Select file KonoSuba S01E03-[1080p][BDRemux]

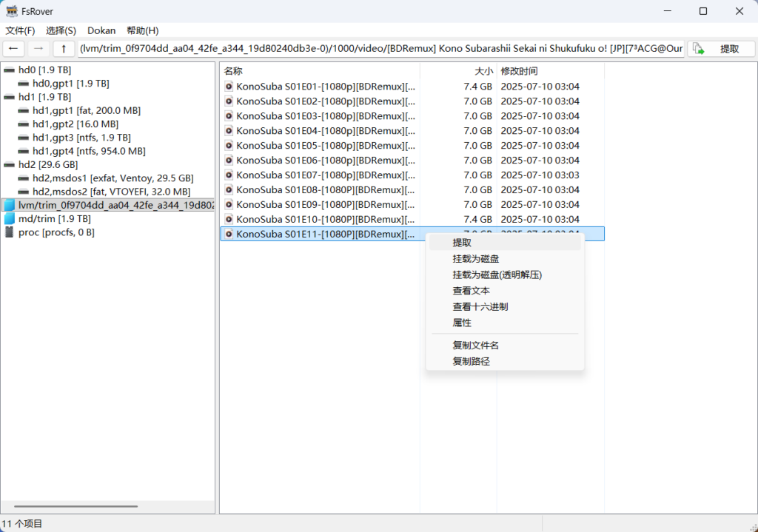(x=326, y=116)
